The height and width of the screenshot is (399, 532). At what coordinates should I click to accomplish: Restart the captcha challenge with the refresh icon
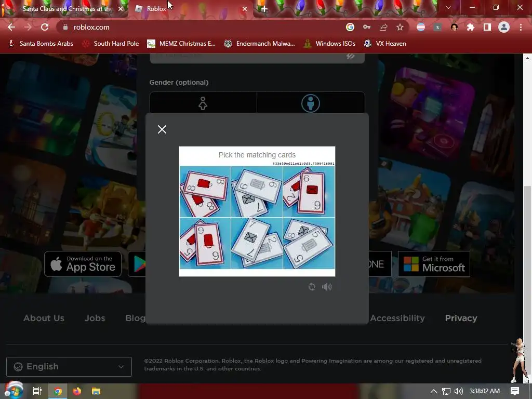pos(312,287)
